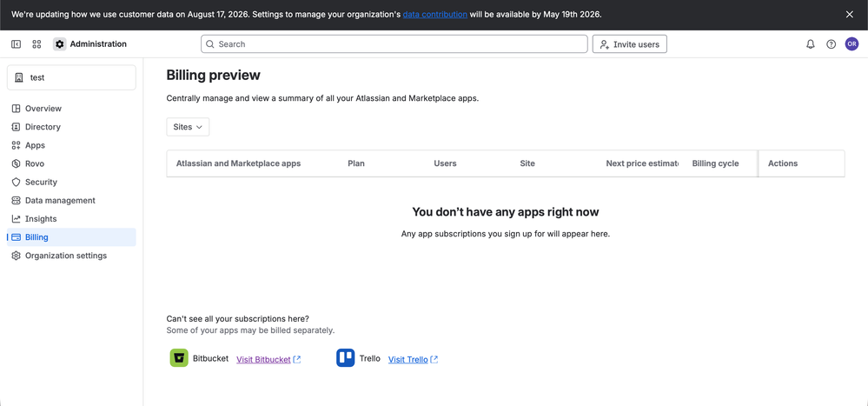Open the Visit Trello link
This screenshot has width=868, height=406.
coord(413,359)
